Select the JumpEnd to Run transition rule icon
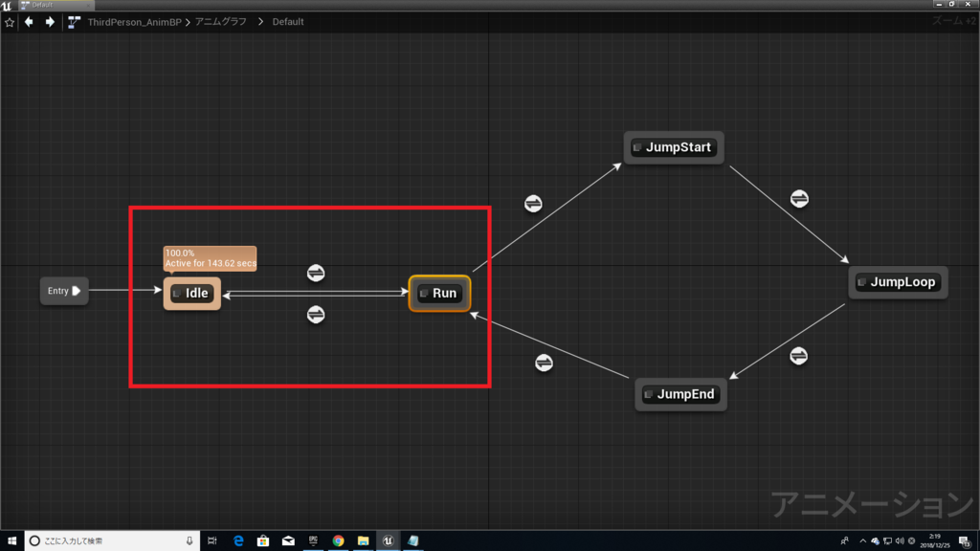Image resolution: width=980 pixels, height=551 pixels. pyautogui.click(x=544, y=363)
